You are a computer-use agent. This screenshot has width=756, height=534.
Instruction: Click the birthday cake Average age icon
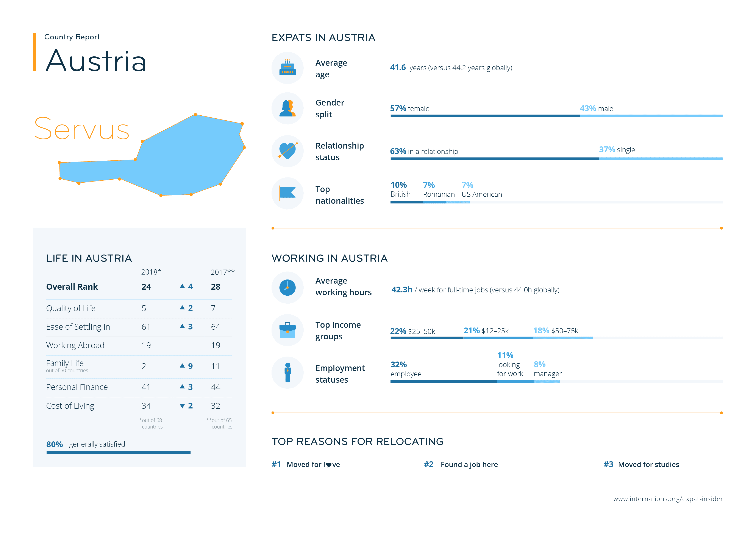(287, 68)
